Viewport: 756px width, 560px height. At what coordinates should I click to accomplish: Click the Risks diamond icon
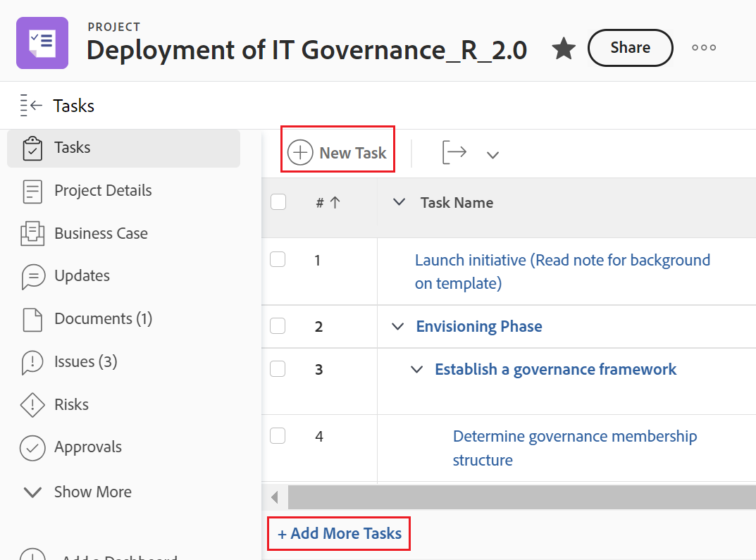32,405
